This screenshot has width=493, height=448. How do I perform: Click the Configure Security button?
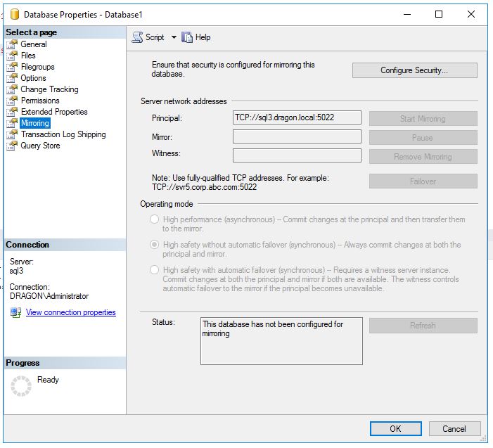tap(414, 70)
